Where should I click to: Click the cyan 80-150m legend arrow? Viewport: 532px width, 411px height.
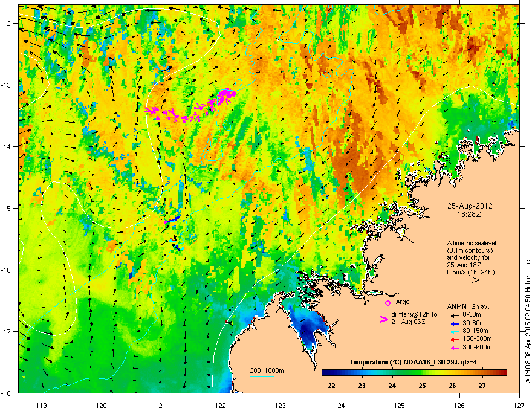pos(455,332)
